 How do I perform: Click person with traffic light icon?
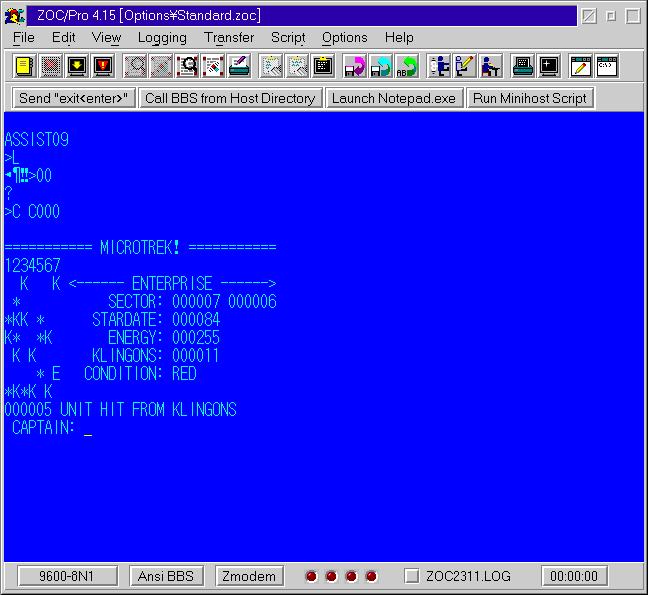coord(439,66)
